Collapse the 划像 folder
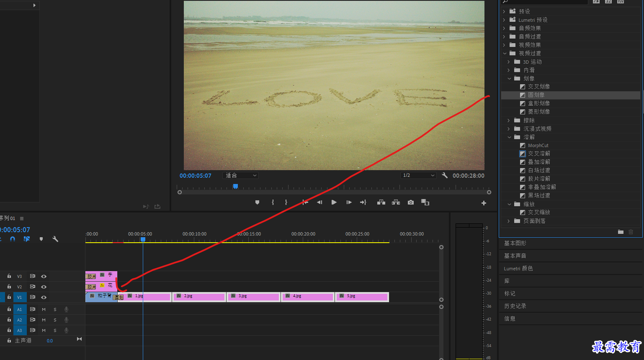The width and height of the screenshot is (644, 360). [509, 78]
